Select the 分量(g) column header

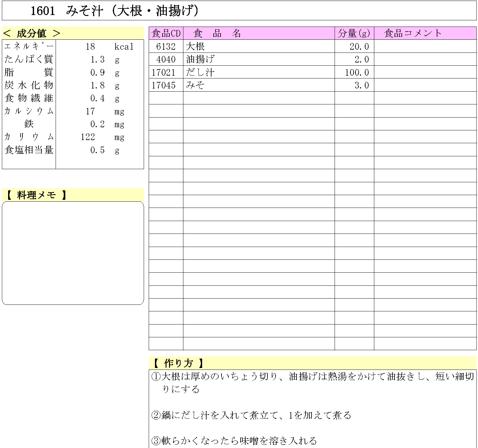[x=354, y=33]
